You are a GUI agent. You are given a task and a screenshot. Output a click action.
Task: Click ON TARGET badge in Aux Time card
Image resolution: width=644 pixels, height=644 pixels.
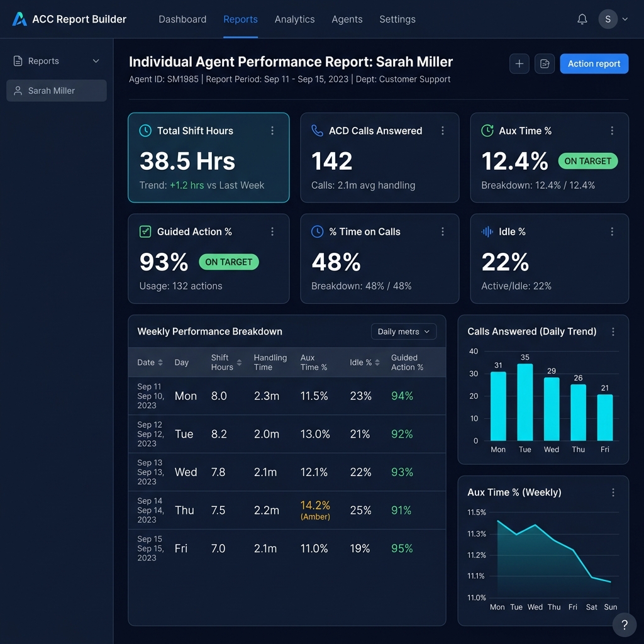588,161
